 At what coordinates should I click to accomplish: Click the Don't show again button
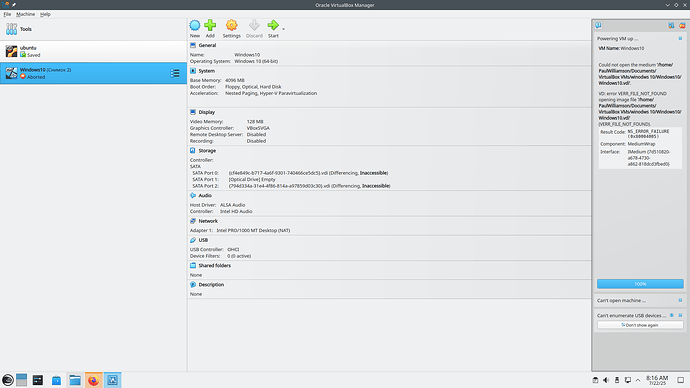point(640,325)
